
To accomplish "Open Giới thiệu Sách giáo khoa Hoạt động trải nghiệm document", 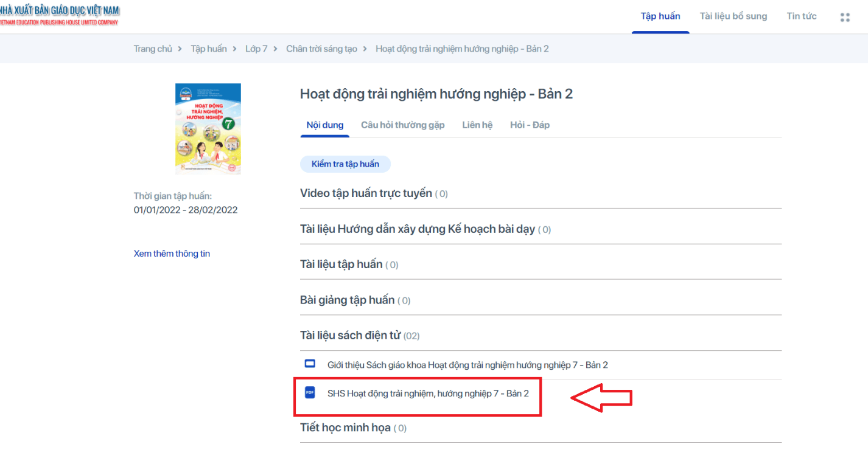I will (x=467, y=365).
